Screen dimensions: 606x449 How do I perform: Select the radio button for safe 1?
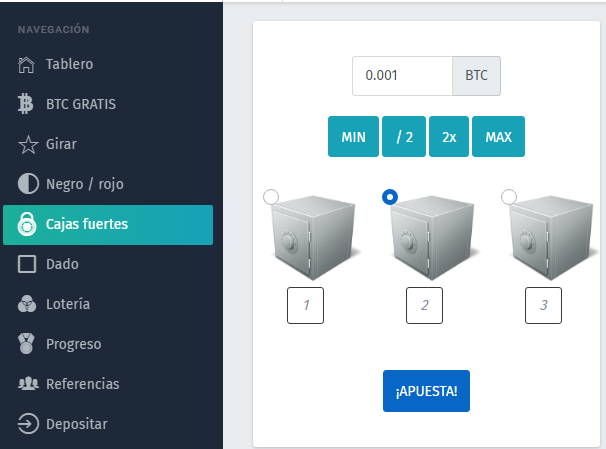point(271,197)
